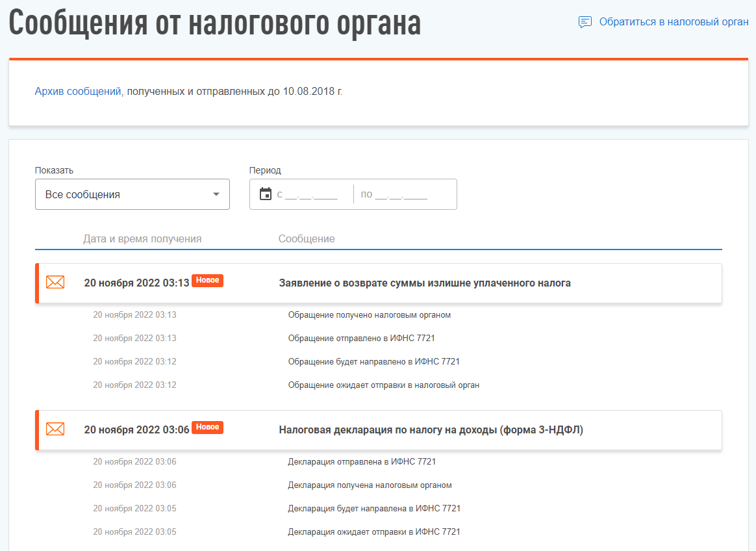Open the "Обратиться в налоговый орган" link
The image size is (756, 551).
674,22
